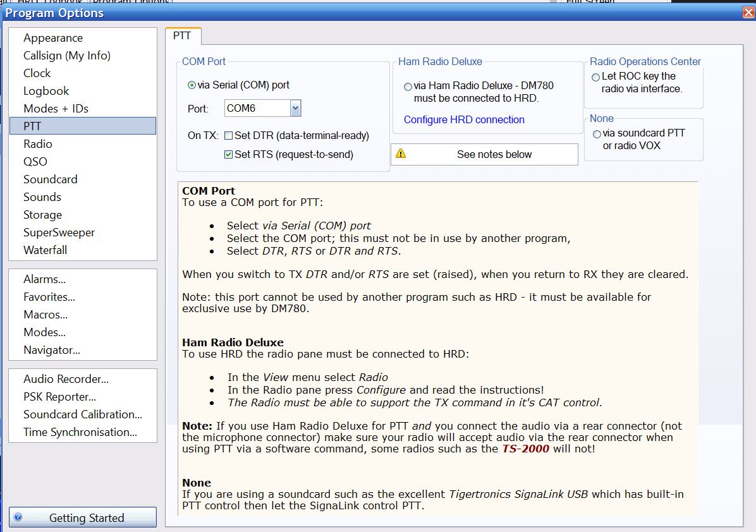
Task: Click the Getting Started button
Action: [82, 517]
